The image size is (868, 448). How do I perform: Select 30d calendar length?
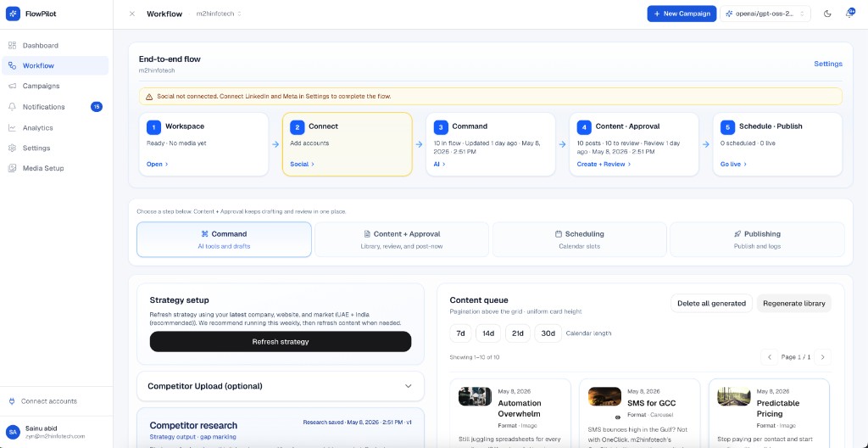point(548,333)
